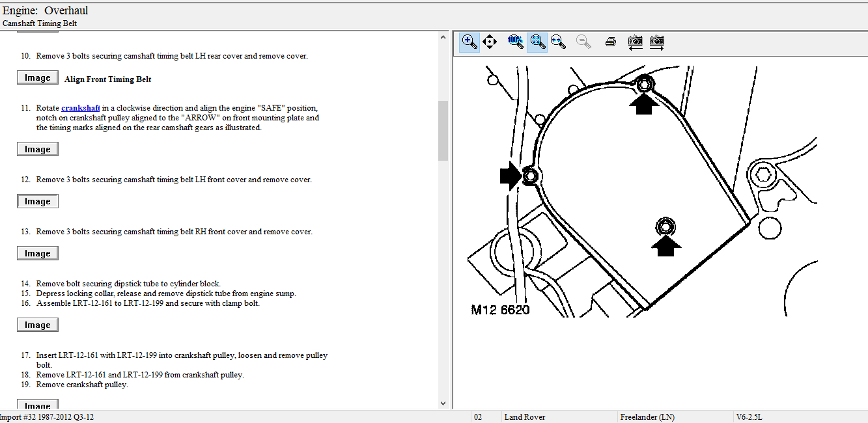Image resolution: width=868 pixels, height=423 pixels.
Task: Open Image button below step 11
Action: 37,150
